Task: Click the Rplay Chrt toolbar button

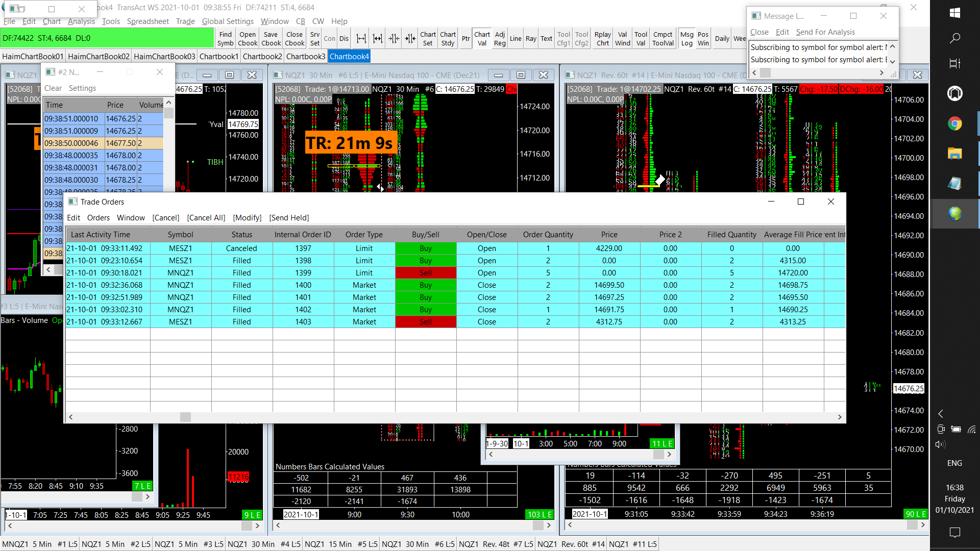Action: [x=602, y=39]
